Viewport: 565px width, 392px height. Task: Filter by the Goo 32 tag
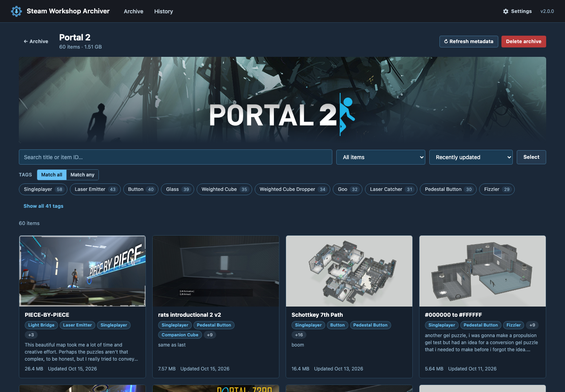pos(348,189)
